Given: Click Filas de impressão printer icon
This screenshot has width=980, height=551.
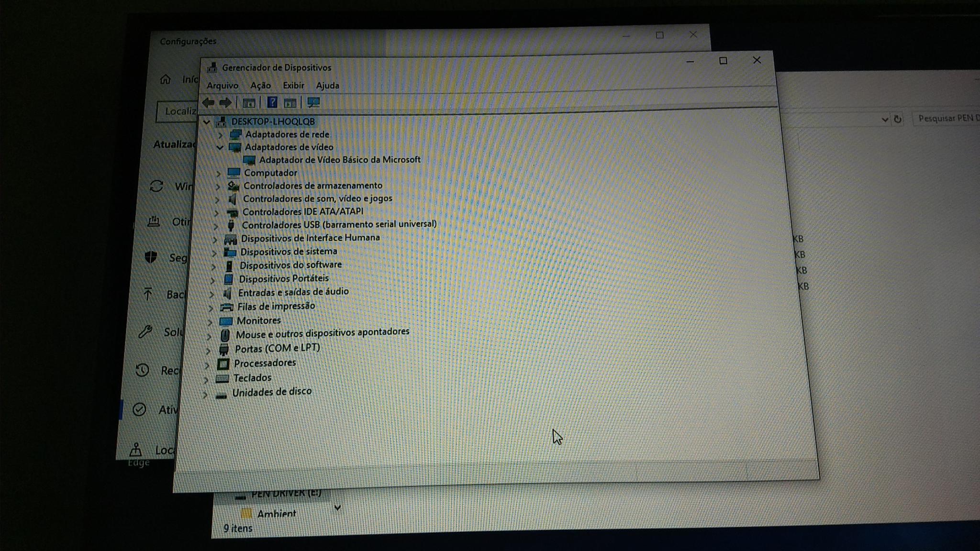Looking at the screenshot, I should pos(226,307).
